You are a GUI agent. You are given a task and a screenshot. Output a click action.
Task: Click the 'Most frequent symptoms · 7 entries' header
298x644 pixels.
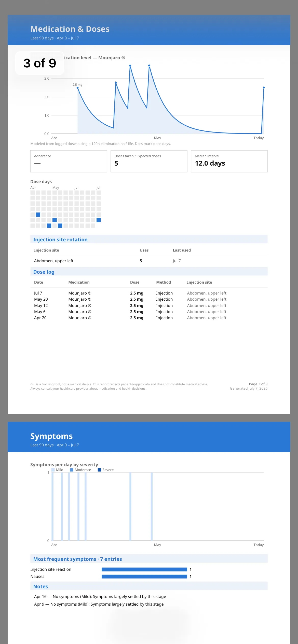(x=149, y=559)
